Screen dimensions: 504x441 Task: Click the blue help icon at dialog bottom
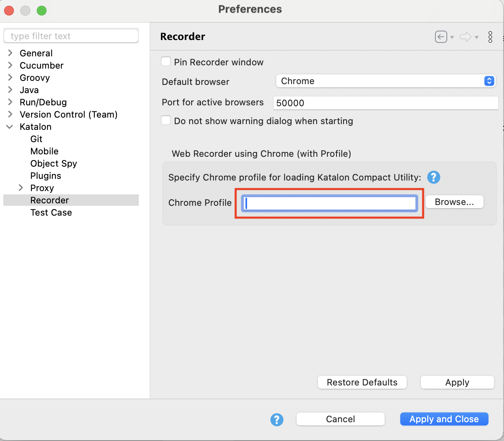tap(277, 420)
